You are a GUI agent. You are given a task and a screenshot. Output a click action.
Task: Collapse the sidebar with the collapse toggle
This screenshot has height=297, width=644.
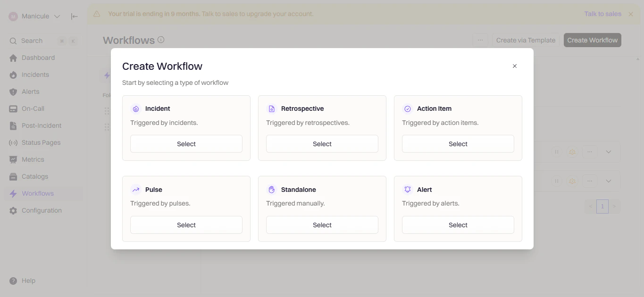click(x=74, y=16)
